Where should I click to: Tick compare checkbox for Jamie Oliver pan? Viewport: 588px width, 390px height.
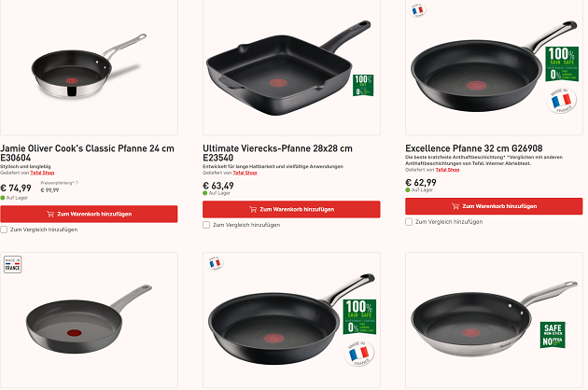click(5, 229)
